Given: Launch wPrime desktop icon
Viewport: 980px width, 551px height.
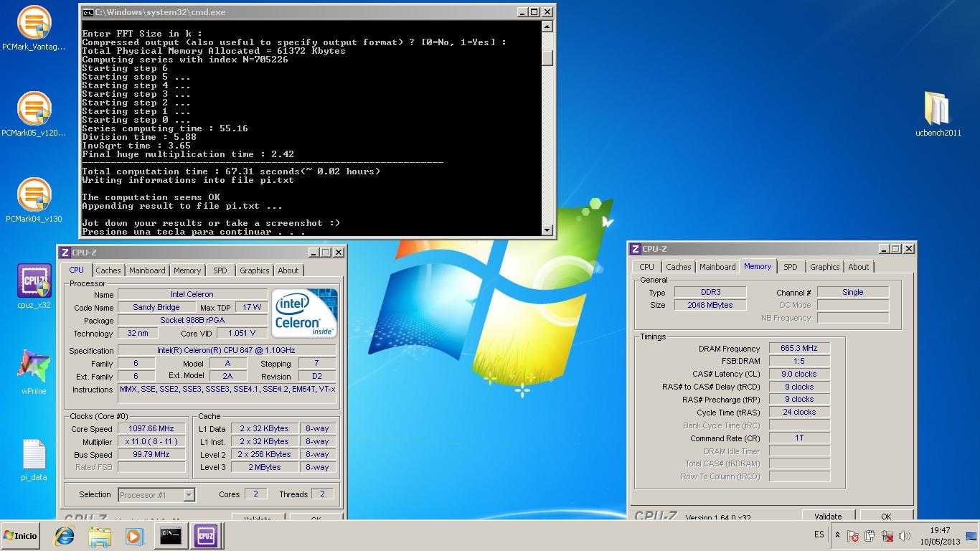Looking at the screenshot, I should [34, 372].
